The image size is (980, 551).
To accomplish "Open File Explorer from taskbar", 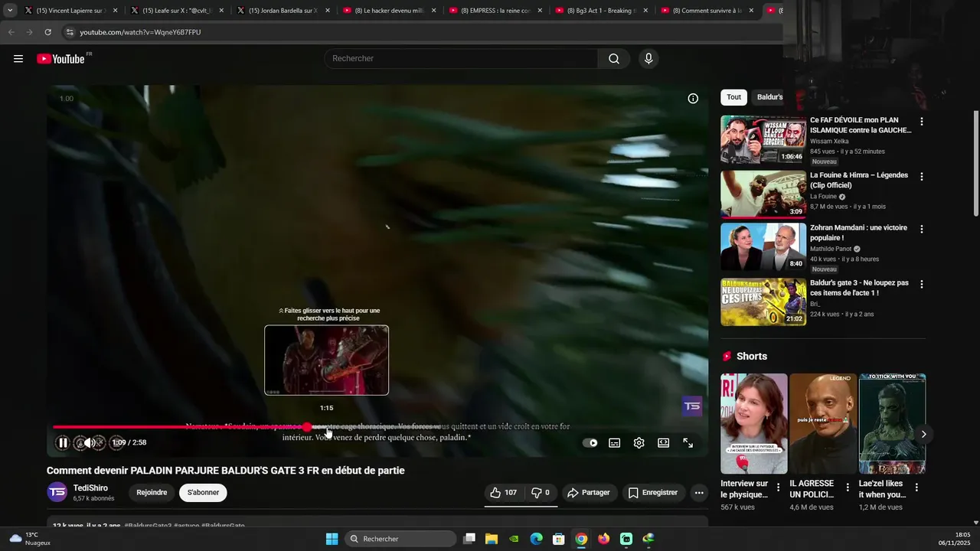I will (492, 539).
